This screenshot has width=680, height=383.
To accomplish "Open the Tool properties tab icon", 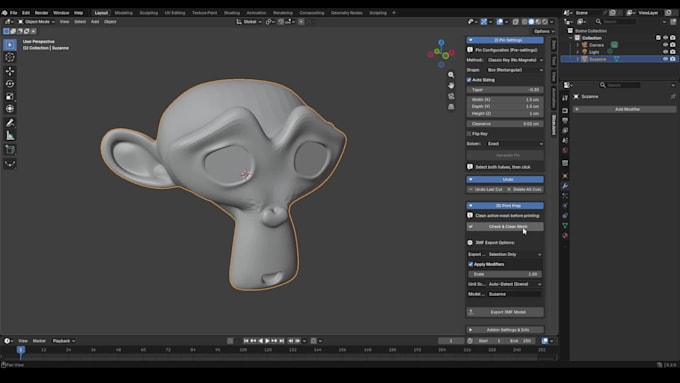I will coord(565,98).
